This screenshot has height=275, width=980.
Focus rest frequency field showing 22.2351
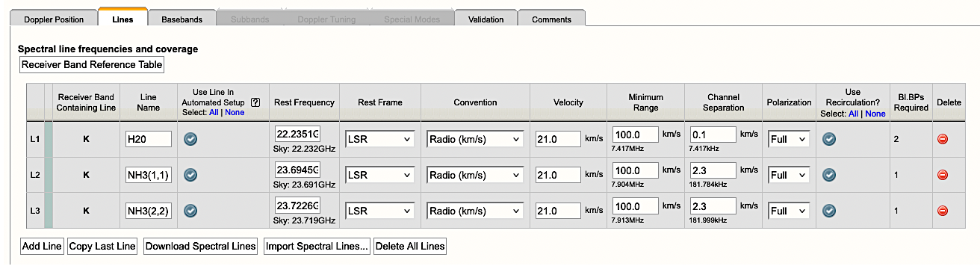point(297,134)
